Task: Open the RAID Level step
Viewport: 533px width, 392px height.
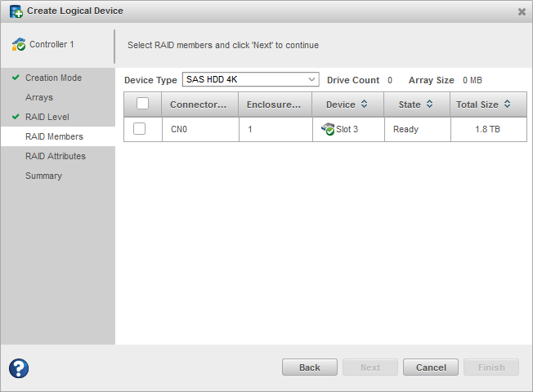Action: point(47,117)
